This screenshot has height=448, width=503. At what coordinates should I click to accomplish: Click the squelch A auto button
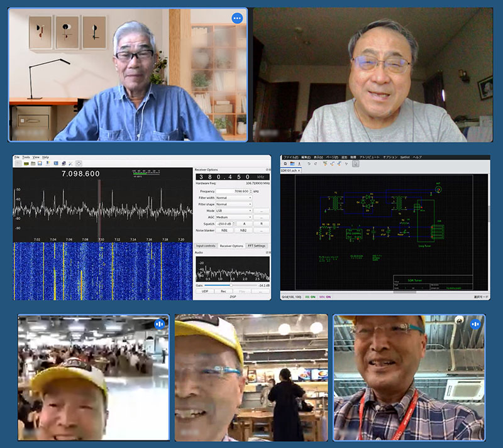point(244,224)
